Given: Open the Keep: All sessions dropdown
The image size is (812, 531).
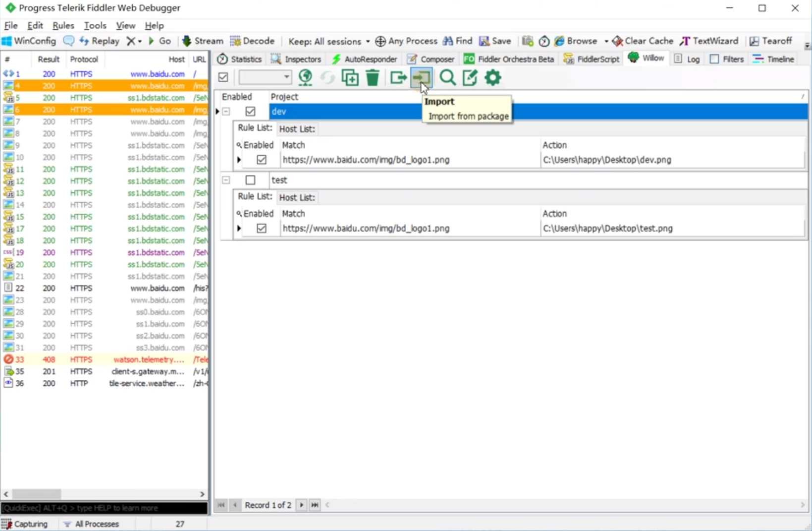Looking at the screenshot, I should [329, 41].
